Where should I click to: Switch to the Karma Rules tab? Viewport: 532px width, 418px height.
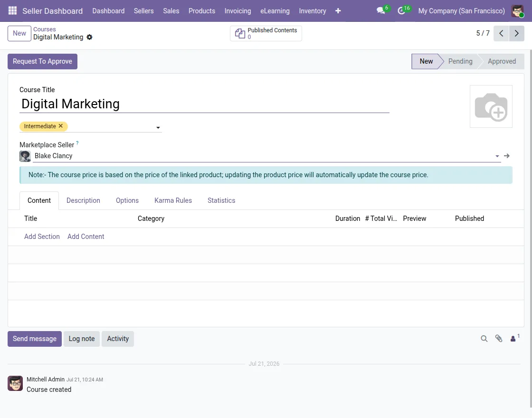point(173,200)
